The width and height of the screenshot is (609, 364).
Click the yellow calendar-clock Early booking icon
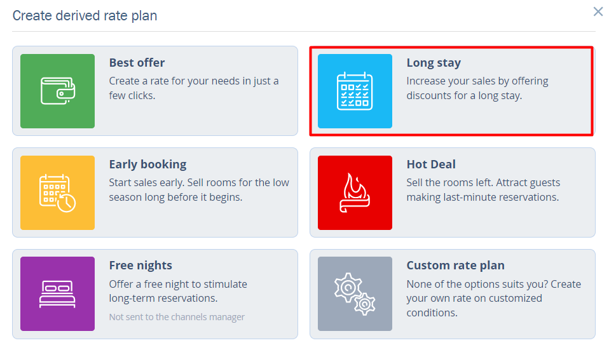57,192
